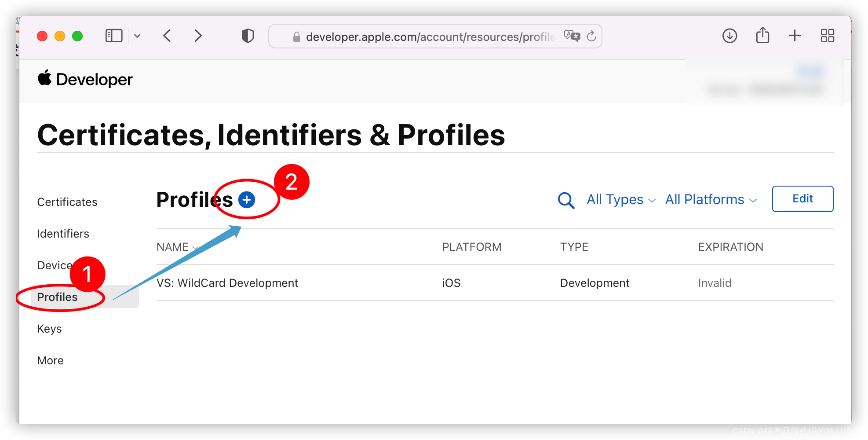
Task: Click the Development type cell
Action: click(x=594, y=283)
